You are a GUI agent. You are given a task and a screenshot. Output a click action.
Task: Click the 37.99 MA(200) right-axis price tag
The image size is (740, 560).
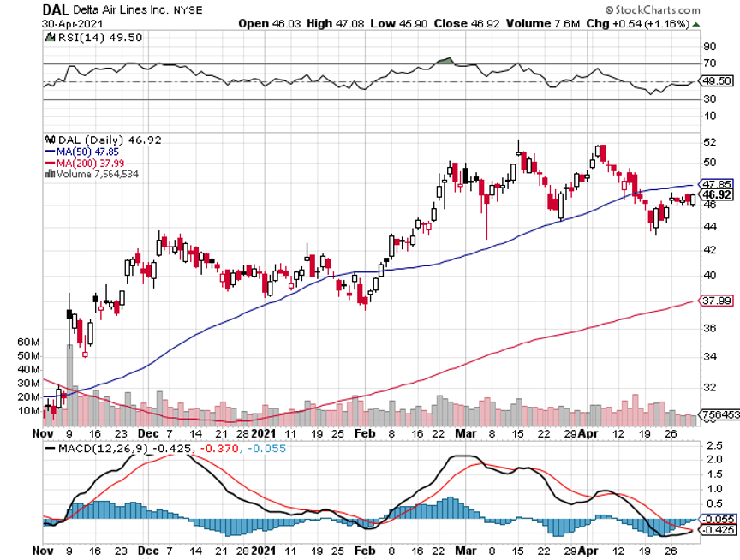coord(718,301)
